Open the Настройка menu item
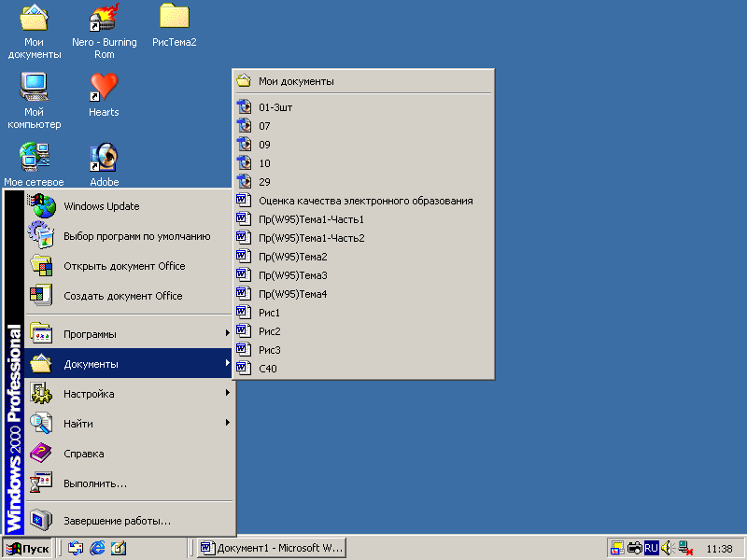The image size is (747, 560). coord(129,393)
